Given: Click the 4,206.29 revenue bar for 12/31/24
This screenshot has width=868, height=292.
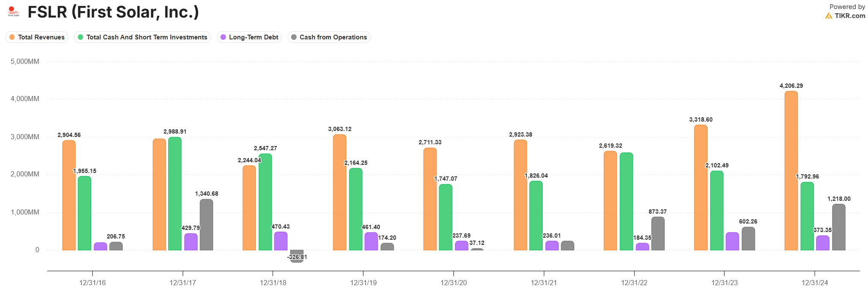Looking at the screenshot, I should [x=791, y=171].
